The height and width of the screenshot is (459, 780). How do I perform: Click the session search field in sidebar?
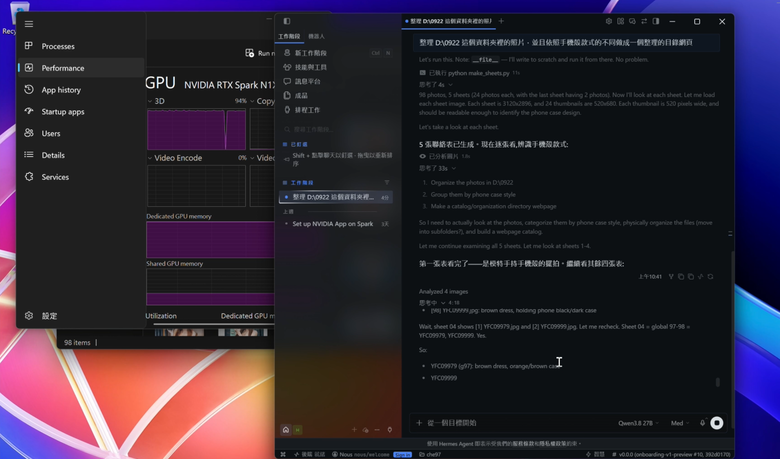point(336,129)
